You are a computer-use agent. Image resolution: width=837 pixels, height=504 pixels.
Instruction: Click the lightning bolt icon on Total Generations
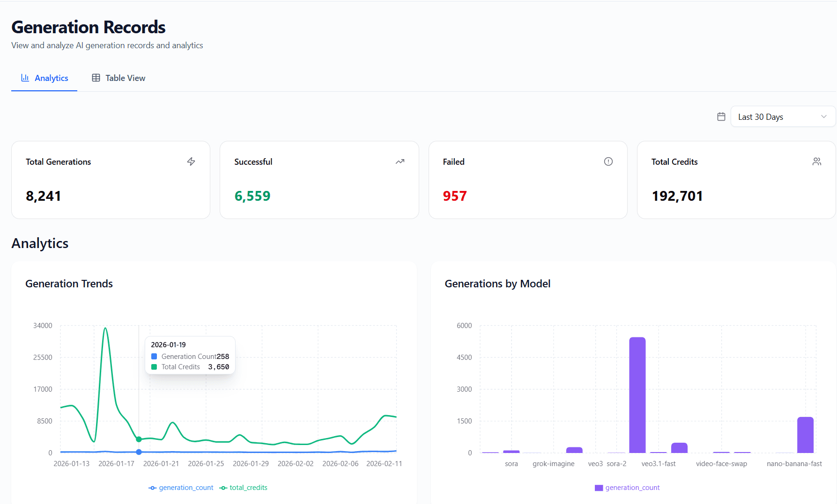coord(191,161)
